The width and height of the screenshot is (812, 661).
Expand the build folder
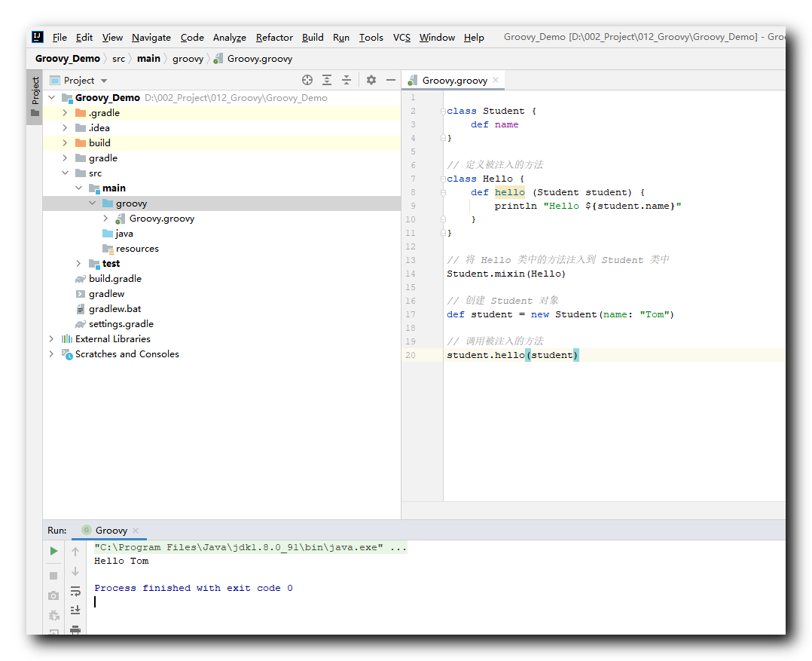pos(65,143)
